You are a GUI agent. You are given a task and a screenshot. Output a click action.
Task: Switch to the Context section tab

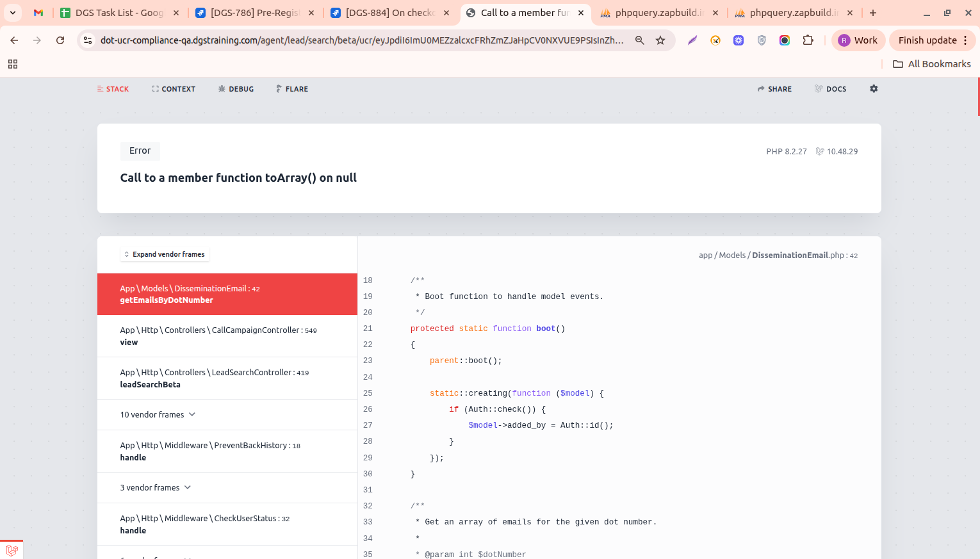(x=174, y=89)
